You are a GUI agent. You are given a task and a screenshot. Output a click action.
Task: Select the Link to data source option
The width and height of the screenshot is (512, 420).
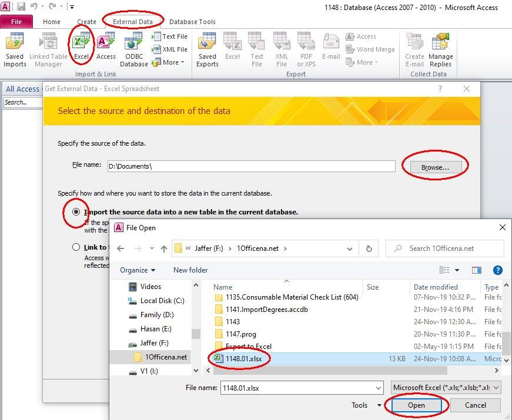(76, 247)
